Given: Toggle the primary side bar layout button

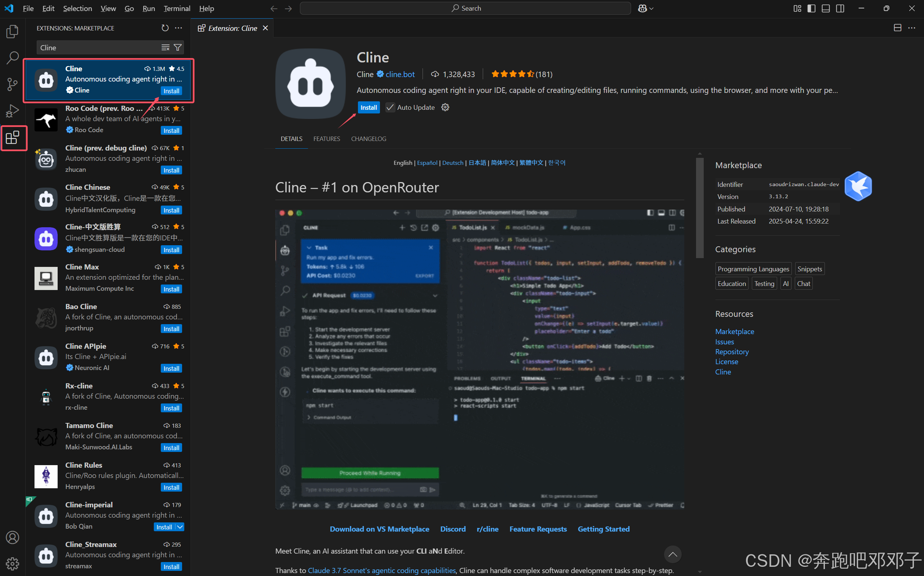Looking at the screenshot, I should click(811, 8).
